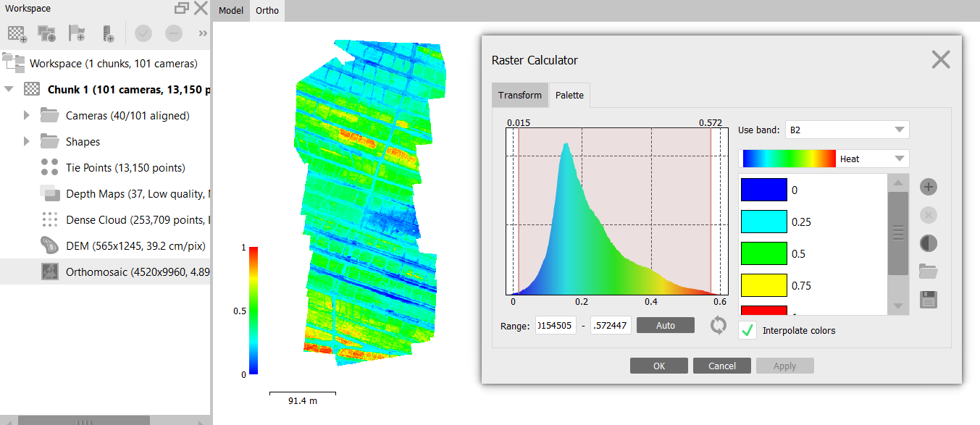Click the Add Marker flag icon
Image resolution: width=980 pixels, height=425 pixels.
tap(77, 33)
